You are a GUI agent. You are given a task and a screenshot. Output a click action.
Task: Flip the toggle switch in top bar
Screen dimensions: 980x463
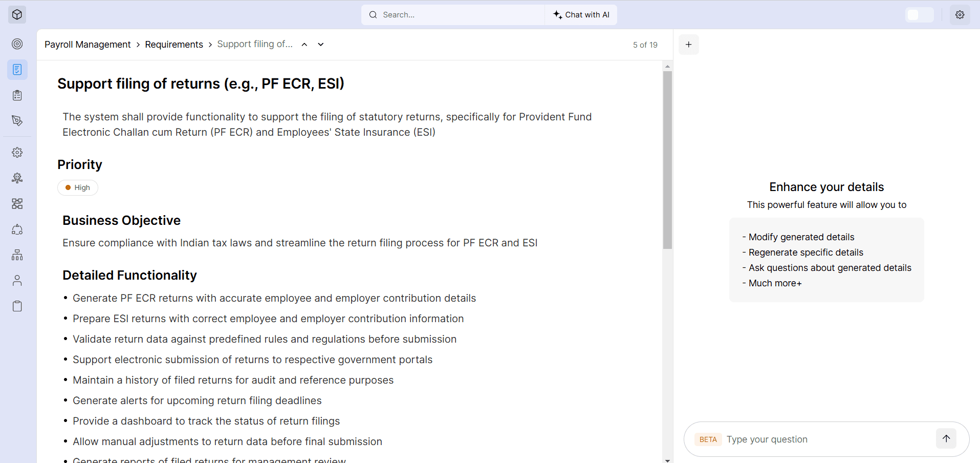[x=919, y=15]
